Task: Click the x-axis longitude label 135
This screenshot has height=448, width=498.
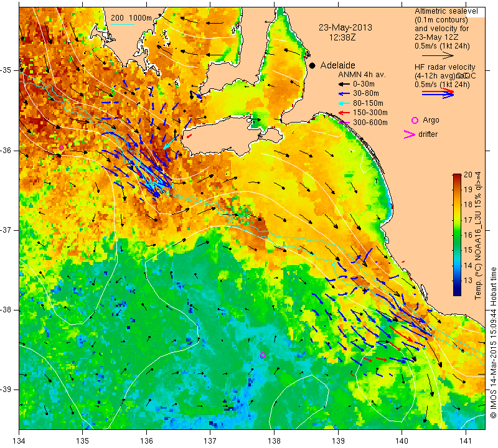Action: tap(83, 441)
